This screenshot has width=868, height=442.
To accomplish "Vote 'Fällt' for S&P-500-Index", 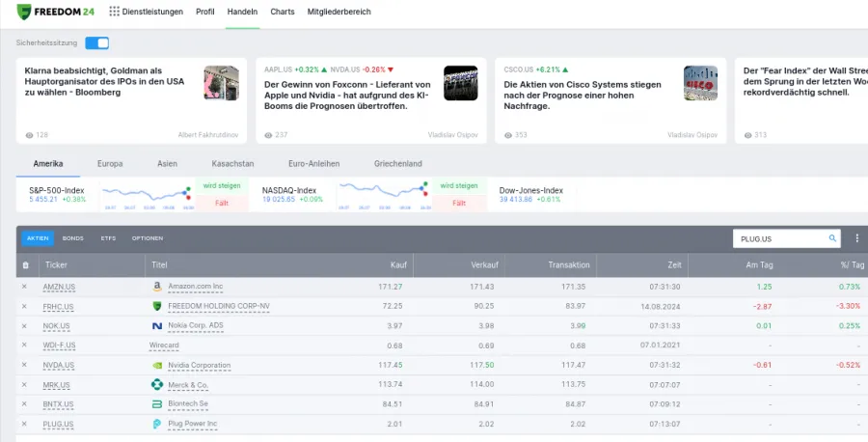I will (x=222, y=204).
